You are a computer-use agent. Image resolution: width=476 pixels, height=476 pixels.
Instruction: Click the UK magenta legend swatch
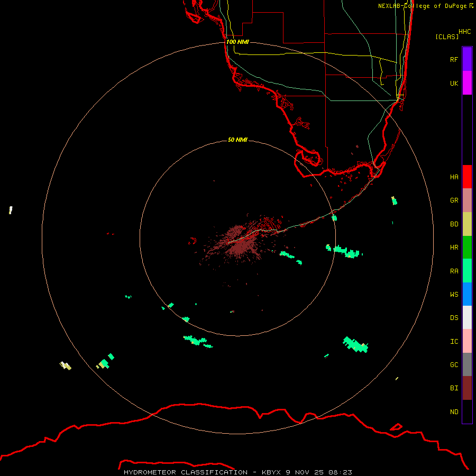467,83
